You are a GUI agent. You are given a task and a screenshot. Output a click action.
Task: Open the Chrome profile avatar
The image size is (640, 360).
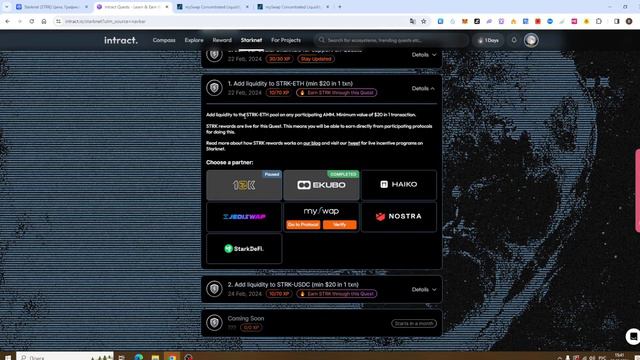point(629,21)
